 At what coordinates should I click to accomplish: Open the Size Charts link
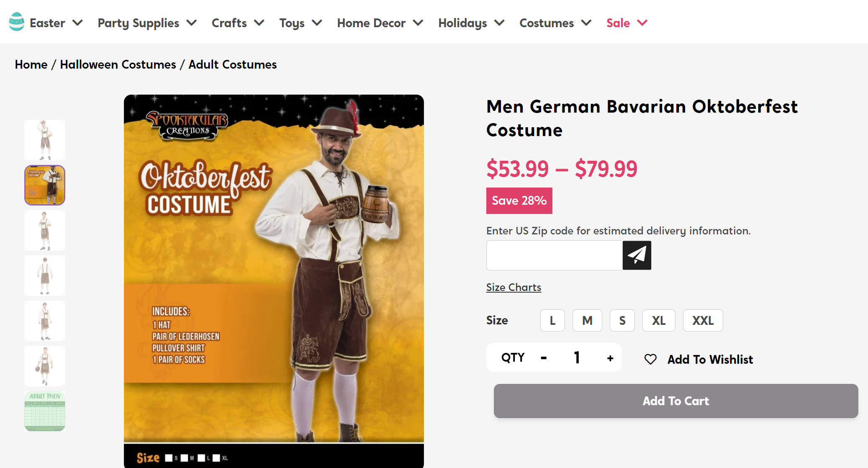tap(514, 287)
